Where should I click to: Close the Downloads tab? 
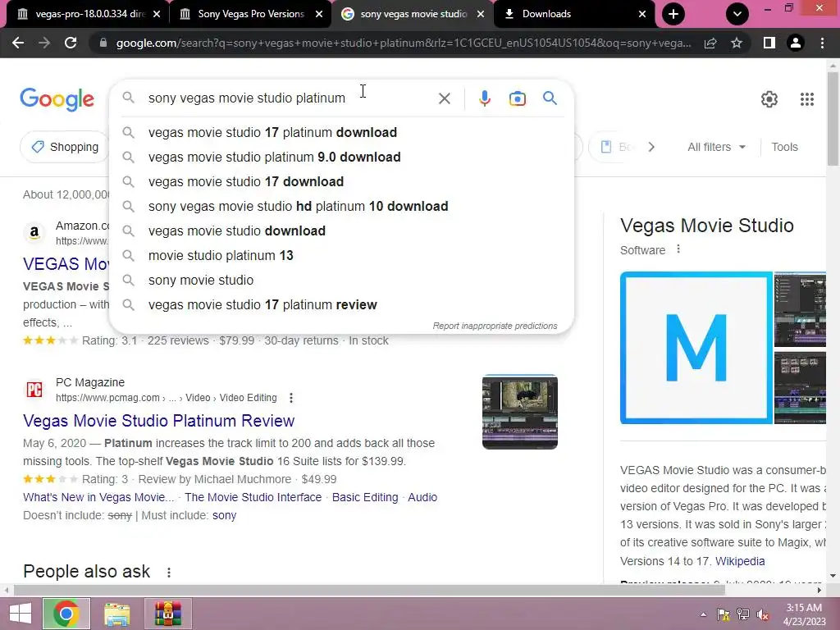(642, 14)
